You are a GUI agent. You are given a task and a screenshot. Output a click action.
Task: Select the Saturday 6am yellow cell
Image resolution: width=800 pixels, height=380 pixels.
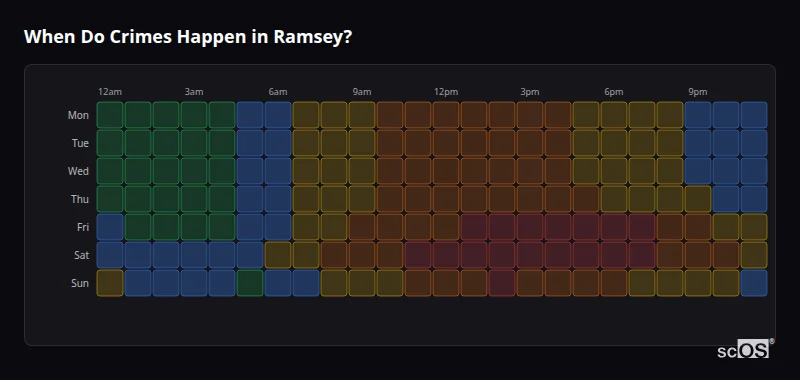pos(278,255)
